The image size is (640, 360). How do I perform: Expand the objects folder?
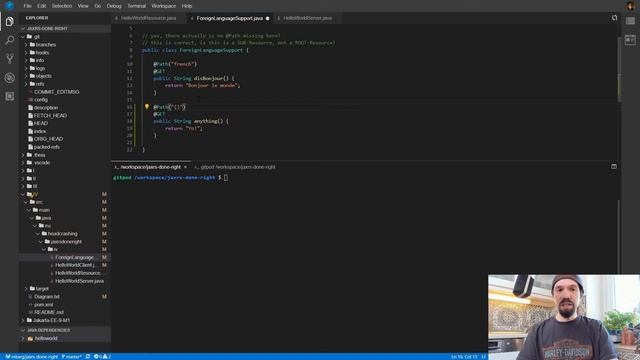[26, 76]
